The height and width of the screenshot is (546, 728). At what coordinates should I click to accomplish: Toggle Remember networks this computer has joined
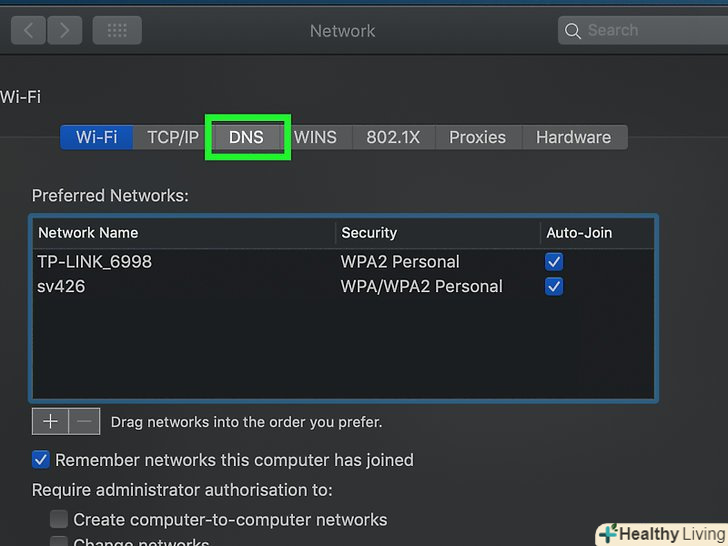click(x=41, y=460)
